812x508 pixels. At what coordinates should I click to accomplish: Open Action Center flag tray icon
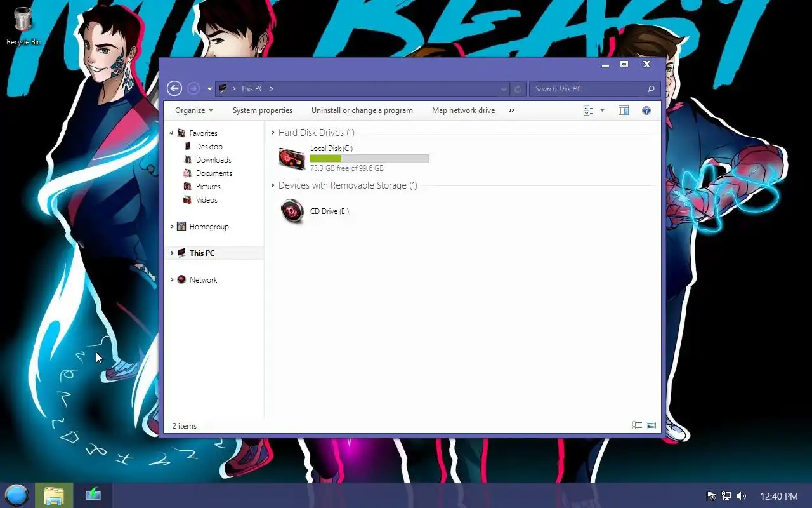711,496
